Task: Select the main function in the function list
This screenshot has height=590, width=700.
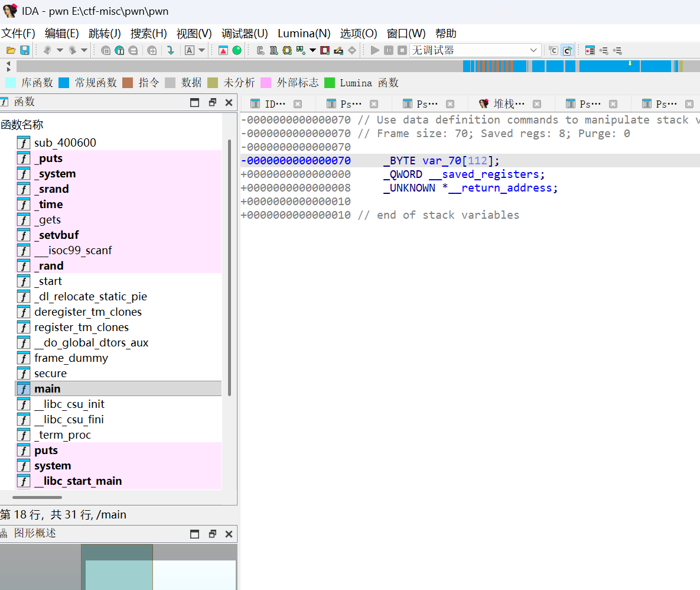Action: pos(47,388)
